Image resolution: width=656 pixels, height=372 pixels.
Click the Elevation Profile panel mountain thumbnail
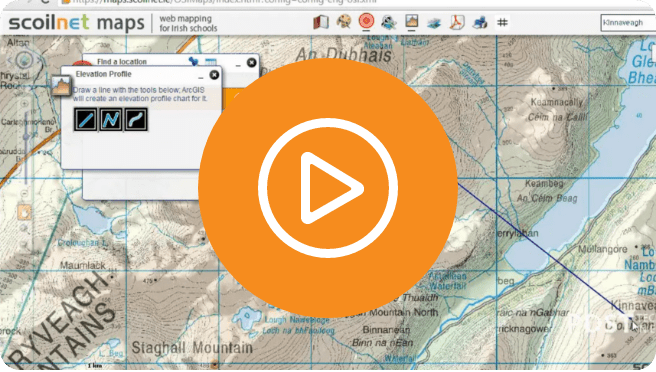tap(61, 86)
